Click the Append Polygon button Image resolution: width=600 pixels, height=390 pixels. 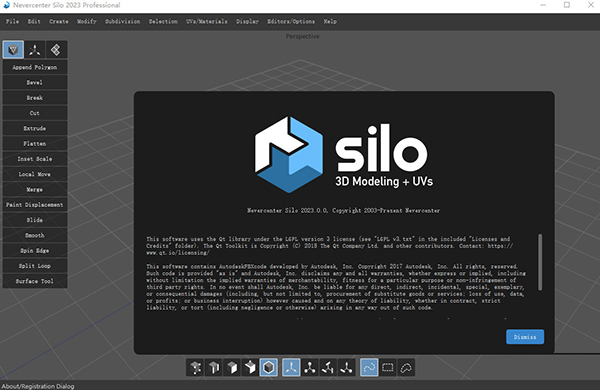coord(35,67)
